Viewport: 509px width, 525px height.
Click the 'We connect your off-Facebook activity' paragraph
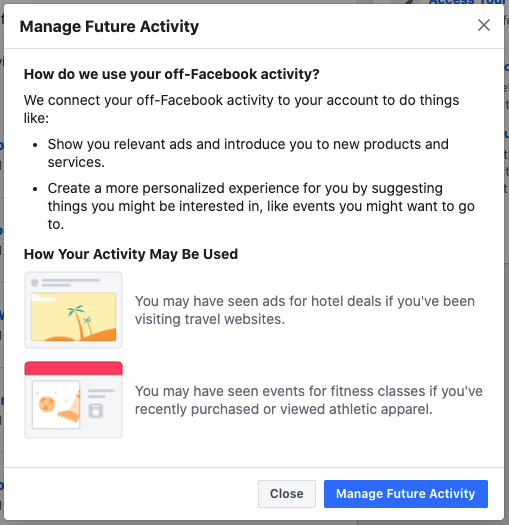(x=241, y=109)
